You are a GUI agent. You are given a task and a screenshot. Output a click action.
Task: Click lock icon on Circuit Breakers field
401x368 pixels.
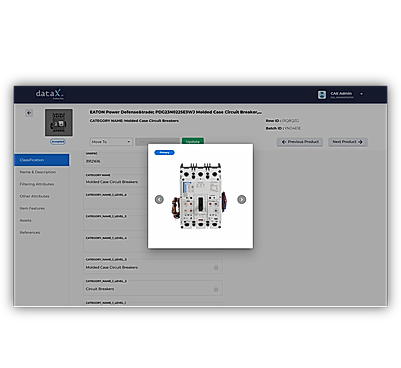click(216, 289)
